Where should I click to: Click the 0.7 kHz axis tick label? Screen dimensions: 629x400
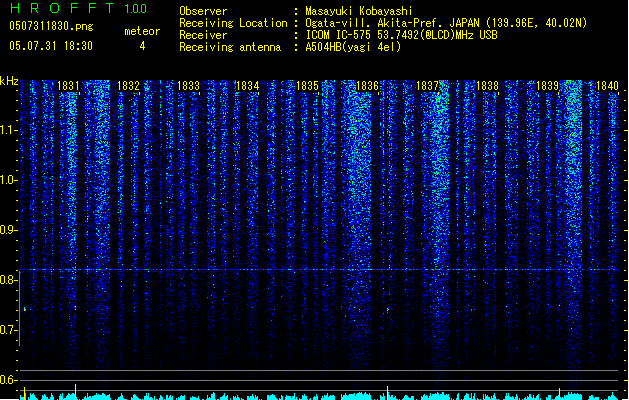pyautogui.click(x=8, y=330)
